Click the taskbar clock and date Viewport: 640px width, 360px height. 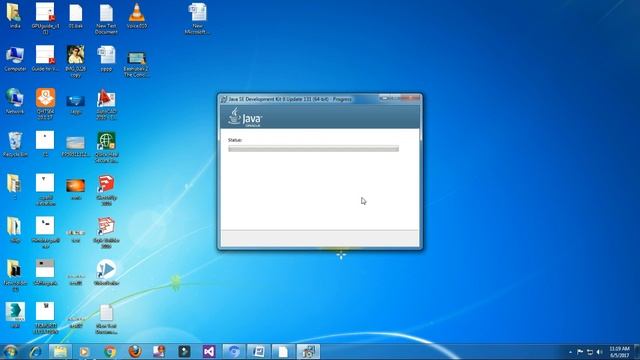tap(619, 352)
